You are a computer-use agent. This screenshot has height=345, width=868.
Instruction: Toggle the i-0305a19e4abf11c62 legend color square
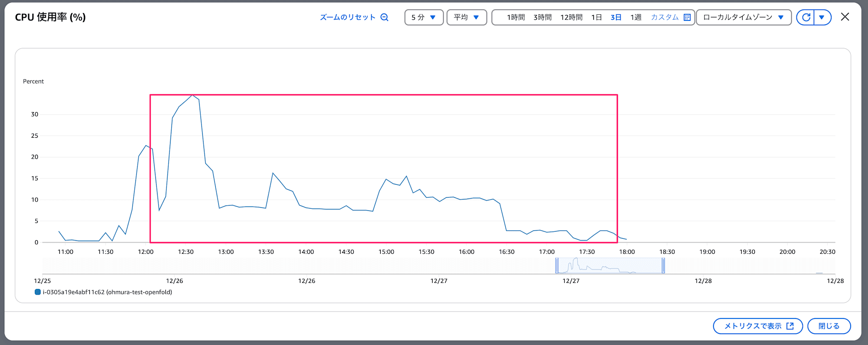38,292
